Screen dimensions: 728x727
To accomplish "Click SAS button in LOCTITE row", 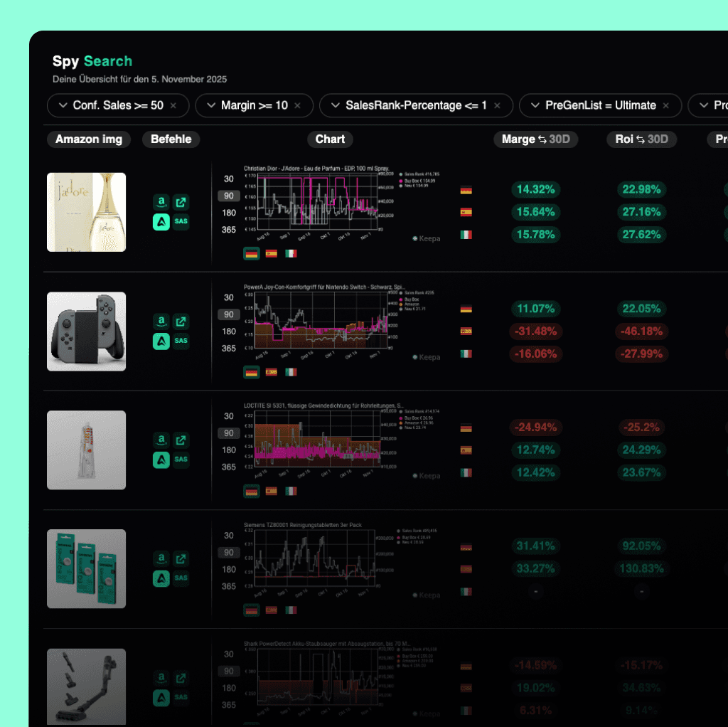I will (181, 460).
